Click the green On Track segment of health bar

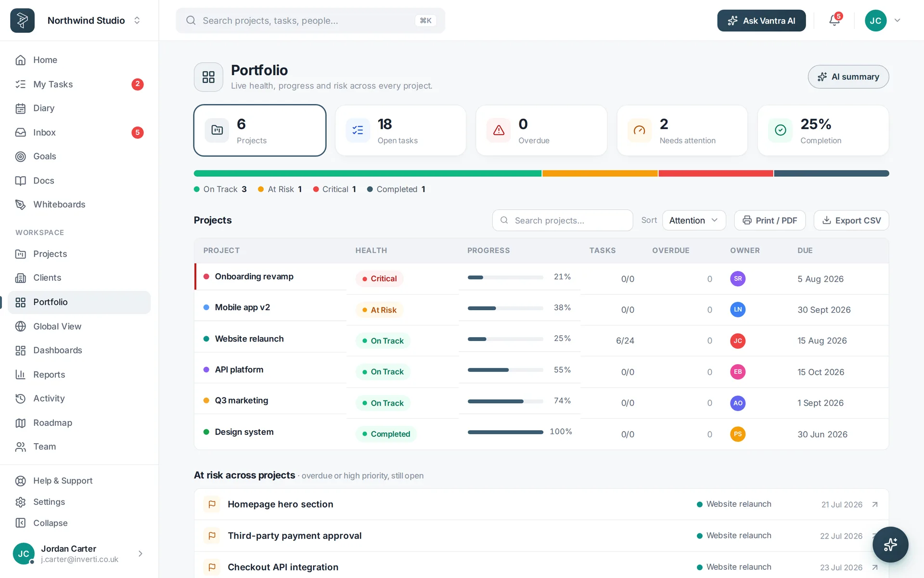(x=368, y=173)
